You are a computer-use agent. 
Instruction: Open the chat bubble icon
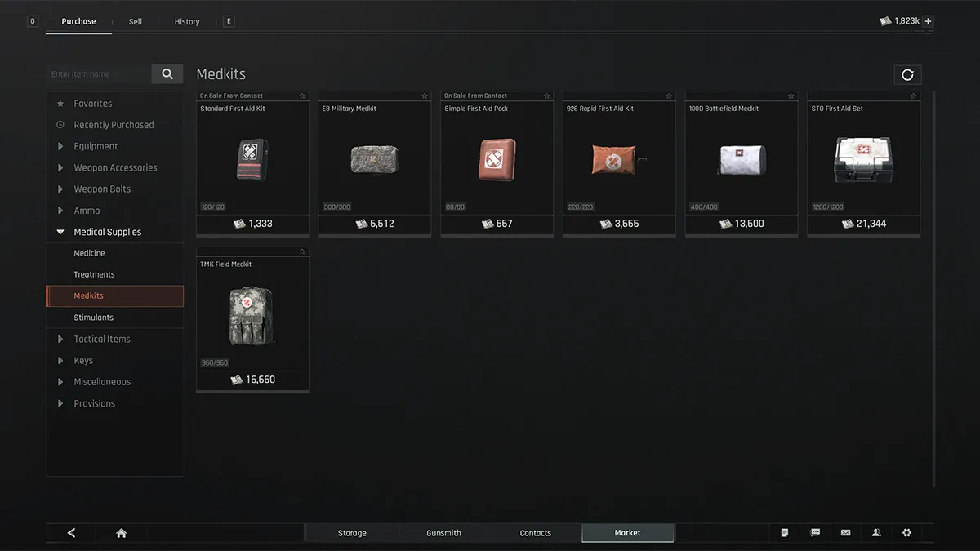point(815,533)
